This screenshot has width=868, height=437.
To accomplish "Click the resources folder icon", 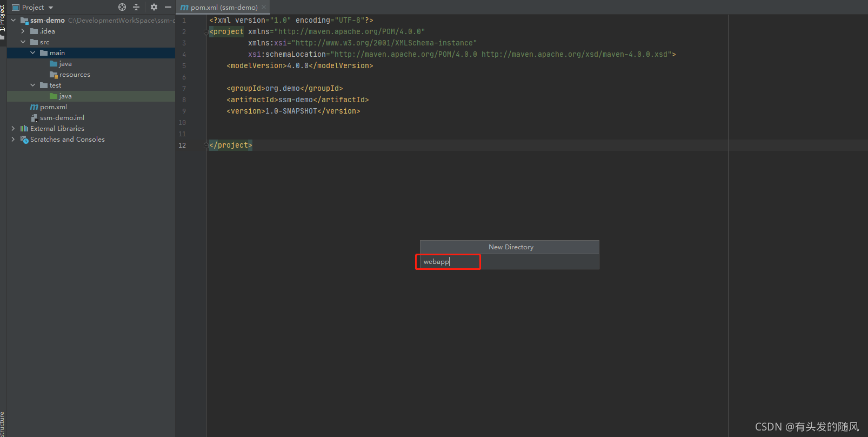I will (x=54, y=75).
